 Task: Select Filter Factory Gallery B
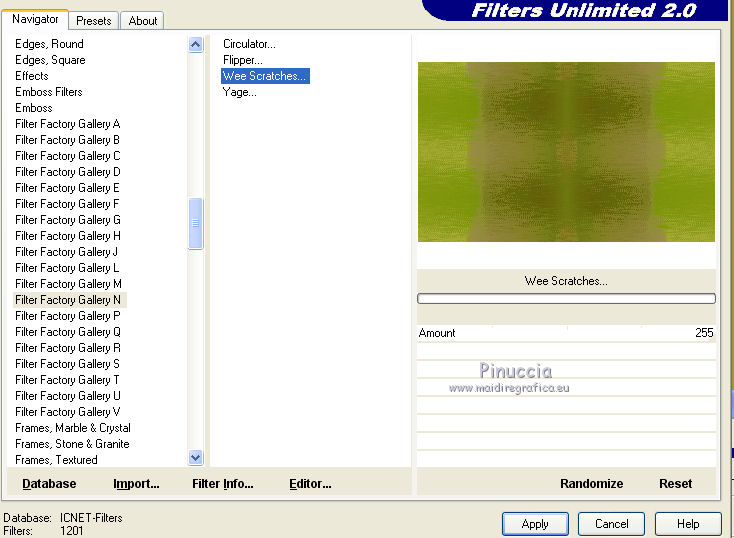pos(67,140)
